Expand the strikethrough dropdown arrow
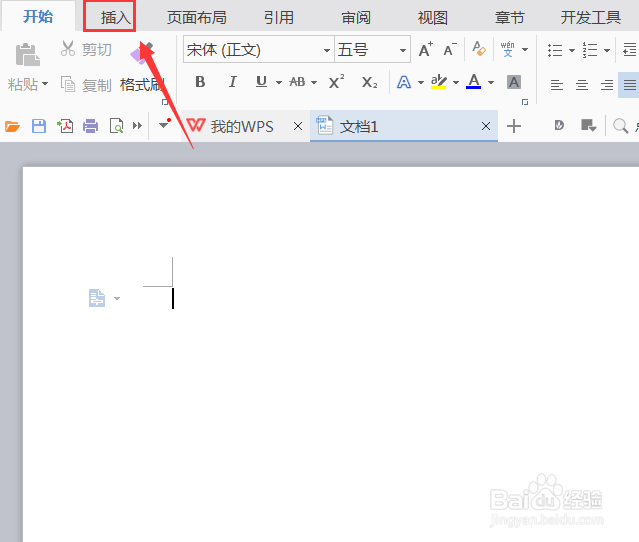 click(314, 82)
